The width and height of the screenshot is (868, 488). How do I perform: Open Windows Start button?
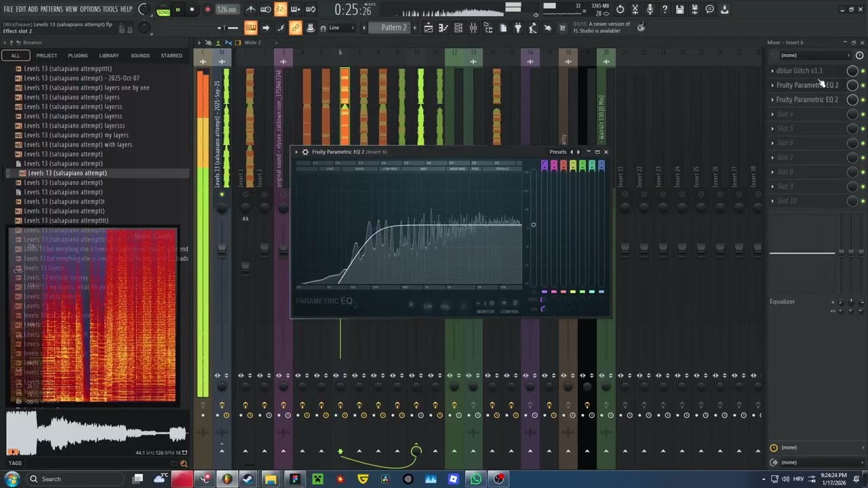pyautogui.click(x=12, y=479)
